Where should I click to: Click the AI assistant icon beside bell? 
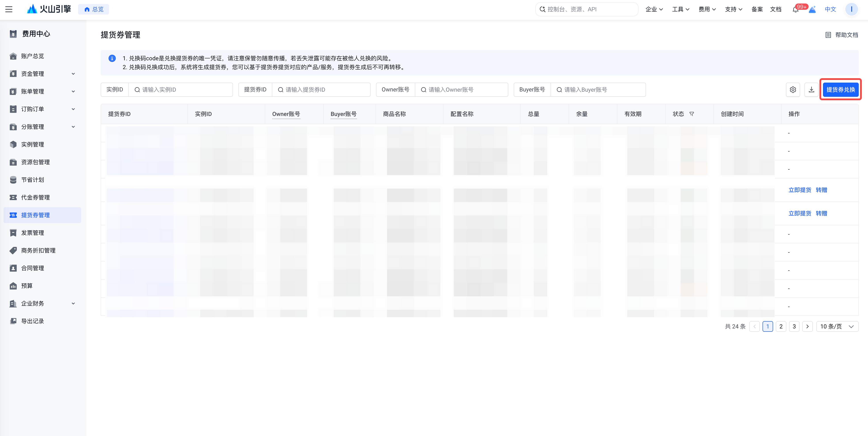(x=812, y=9)
